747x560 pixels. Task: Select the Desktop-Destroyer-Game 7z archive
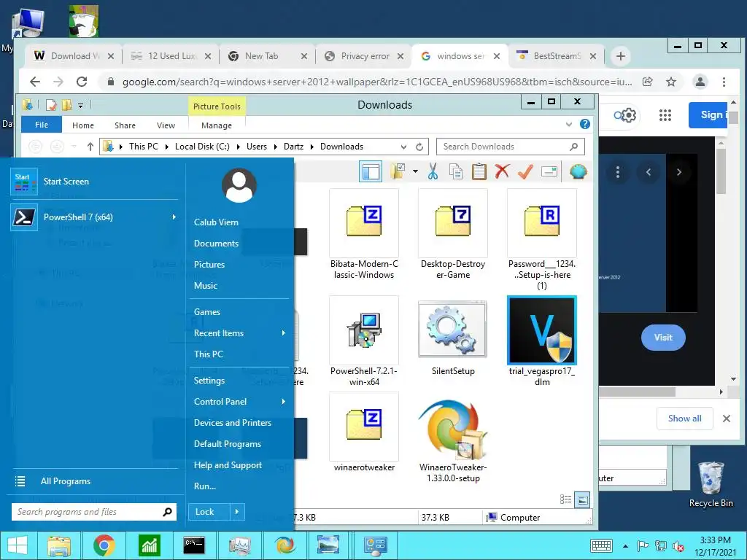[x=453, y=233]
